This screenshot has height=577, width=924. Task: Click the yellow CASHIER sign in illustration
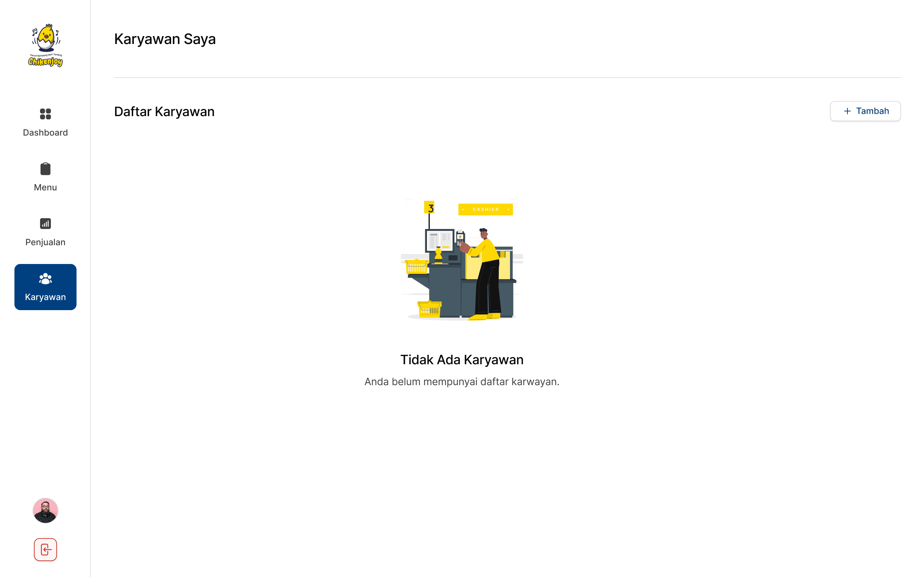(x=485, y=210)
